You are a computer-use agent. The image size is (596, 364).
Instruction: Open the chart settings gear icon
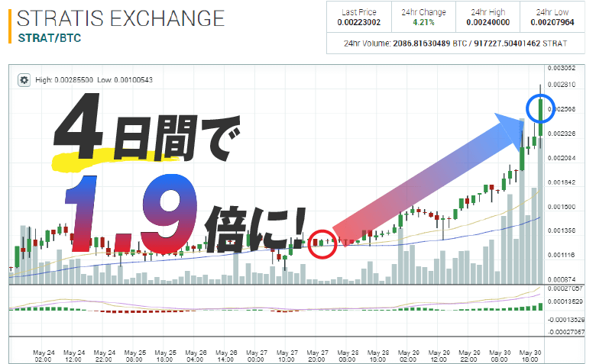(24, 80)
